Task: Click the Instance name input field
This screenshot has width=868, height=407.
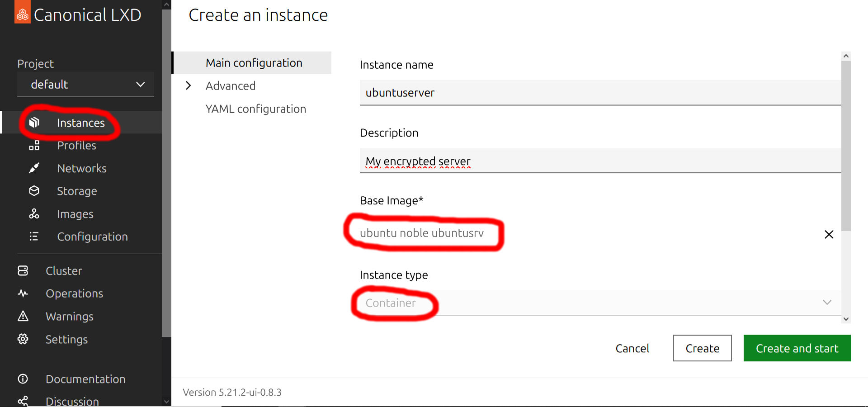Action: coord(600,93)
